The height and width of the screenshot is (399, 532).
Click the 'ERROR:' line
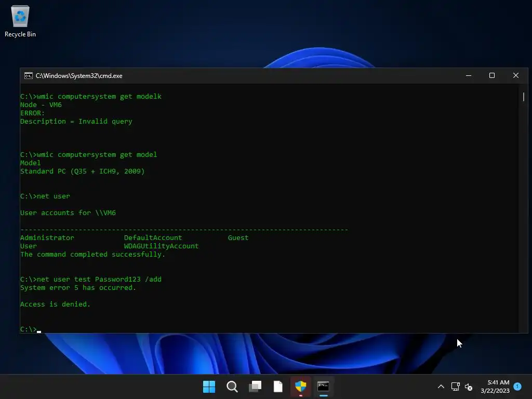coord(33,113)
